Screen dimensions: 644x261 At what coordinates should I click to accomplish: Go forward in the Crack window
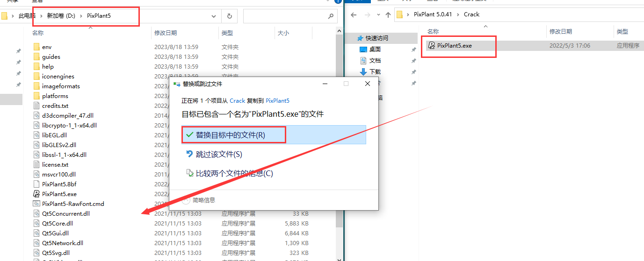(x=367, y=14)
